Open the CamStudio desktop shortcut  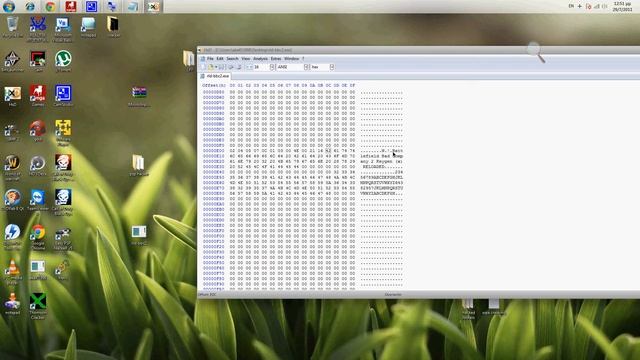coord(63,96)
